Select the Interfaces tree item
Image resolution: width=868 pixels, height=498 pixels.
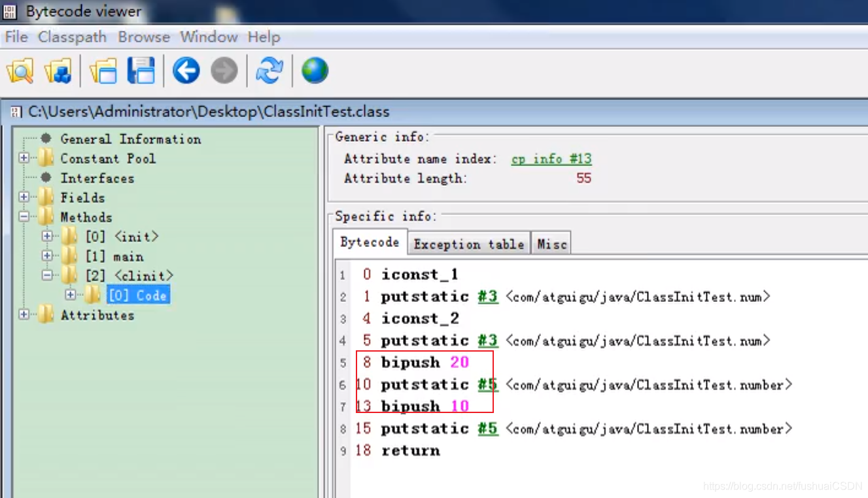point(97,178)
